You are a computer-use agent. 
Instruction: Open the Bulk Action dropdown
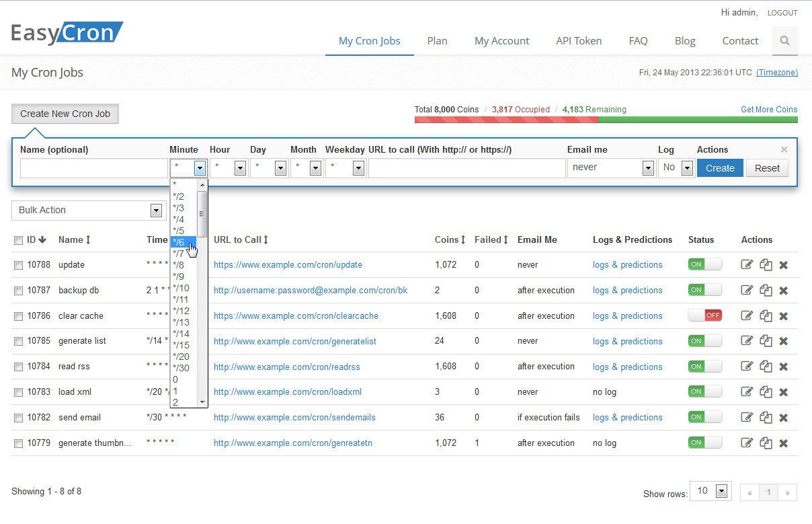pyautogui.click(x=87, y=211)
